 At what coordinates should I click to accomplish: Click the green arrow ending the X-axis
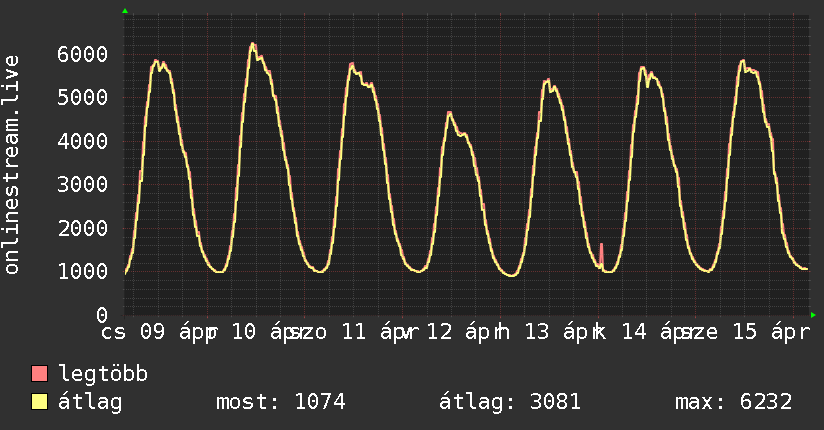click(x=813, y=314)
